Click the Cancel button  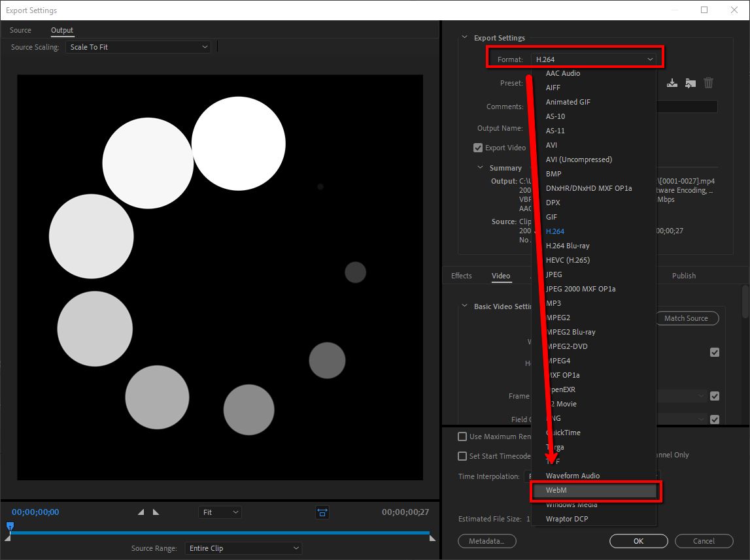(x=704, y=541)
